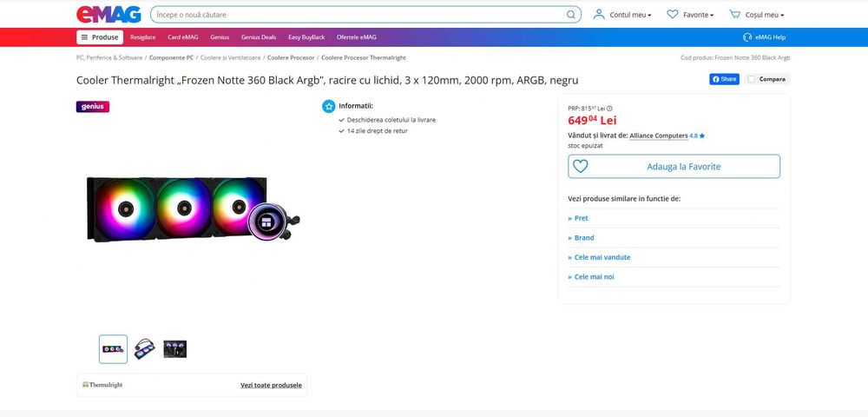The height and width of the screenshot is (417, 868).
Task: Select second thumbnail of angled cooler
Action: pyautogui.click(x=144, y=349)
